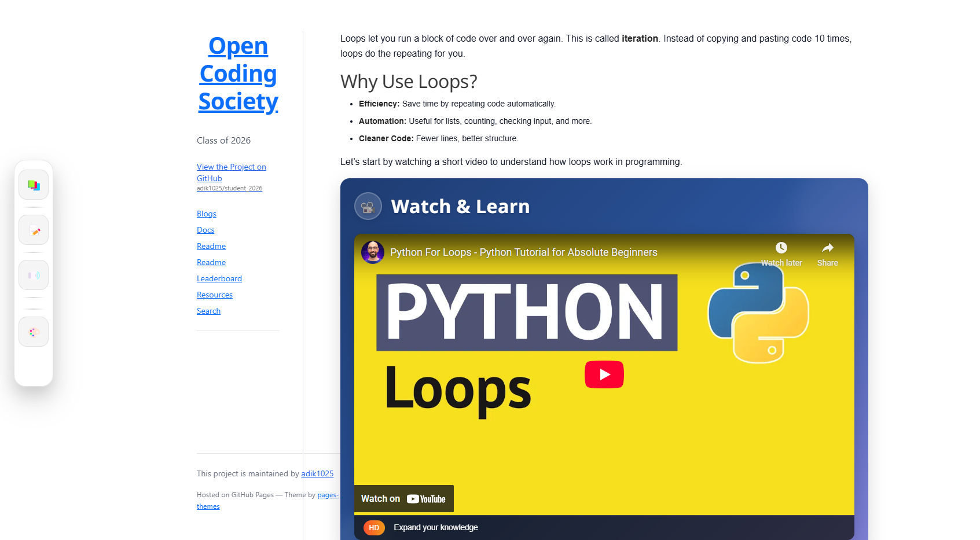Open View the Project on GitHub link
This screenshot has width=980, height=540.
232,172
